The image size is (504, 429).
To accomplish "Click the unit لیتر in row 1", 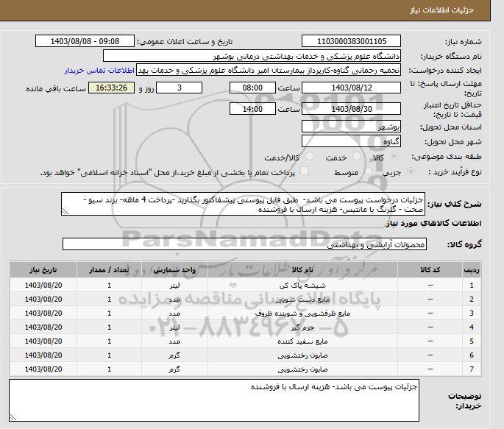I will point(174,286).
